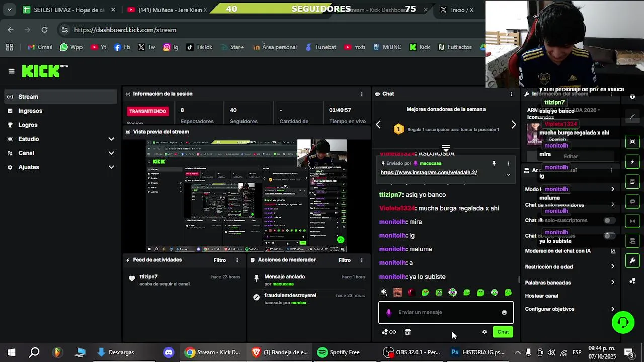644x362 pixels.
Task: Open moderator actions options menu
Action: point(361,260)
